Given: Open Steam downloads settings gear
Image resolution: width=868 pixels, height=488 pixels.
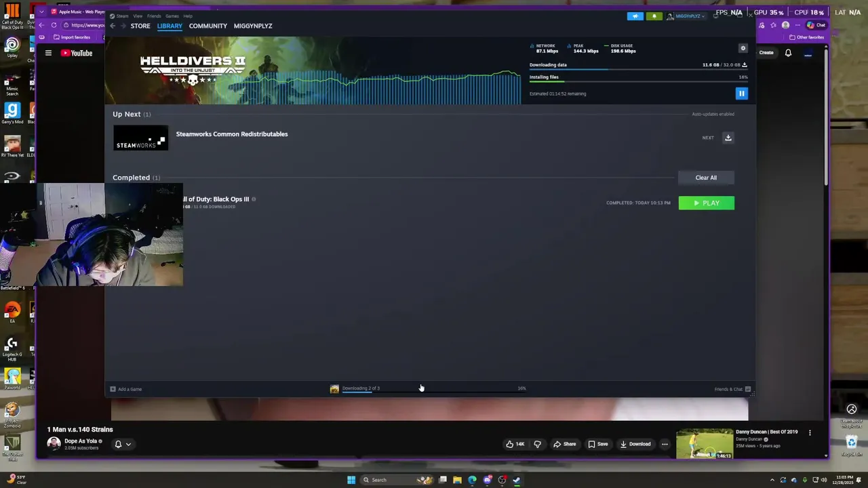Looking at the screenshot, I should coord(743,48).
